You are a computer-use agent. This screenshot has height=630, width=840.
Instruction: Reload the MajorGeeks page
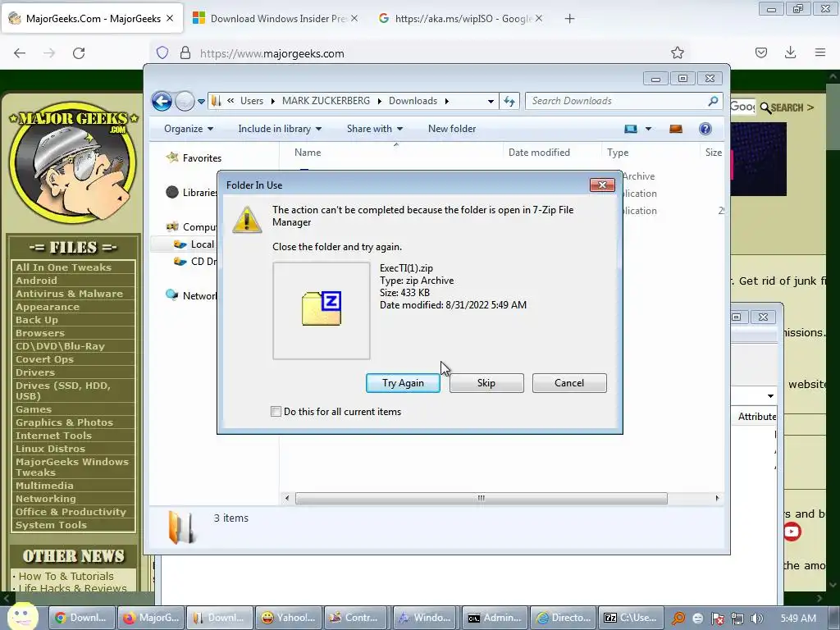[79, 53]
